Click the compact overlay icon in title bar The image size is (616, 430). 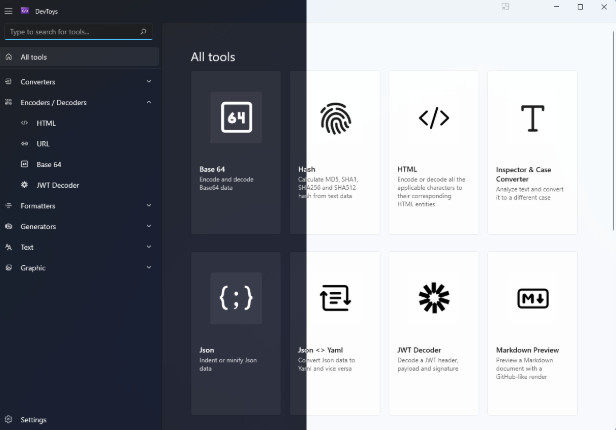pyautogui.click(x=505, y=7)
